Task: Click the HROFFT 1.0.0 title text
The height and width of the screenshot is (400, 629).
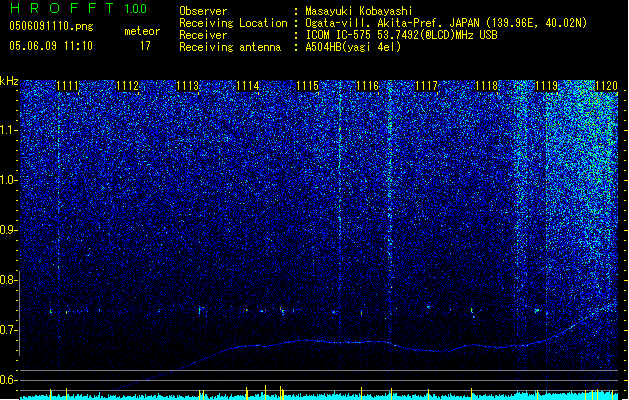Action: pyautogui.click(x=79, y=8)
